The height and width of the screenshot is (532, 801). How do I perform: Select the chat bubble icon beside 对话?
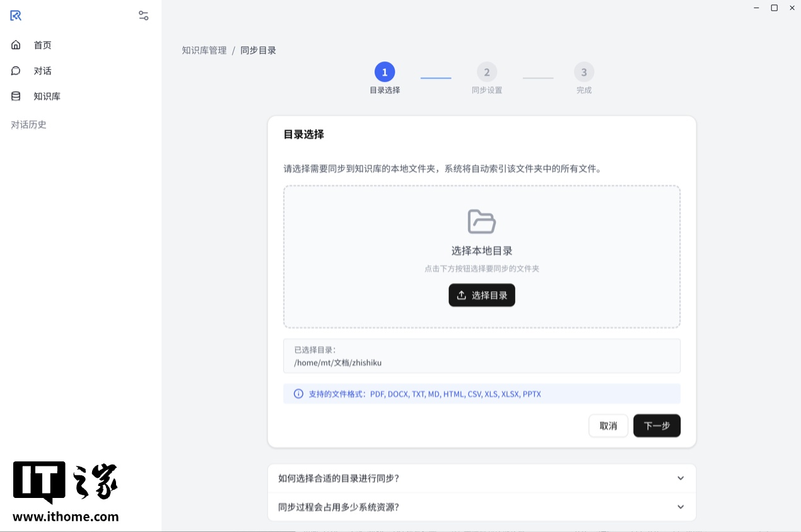pyautogui.click(x=15, y=71)
